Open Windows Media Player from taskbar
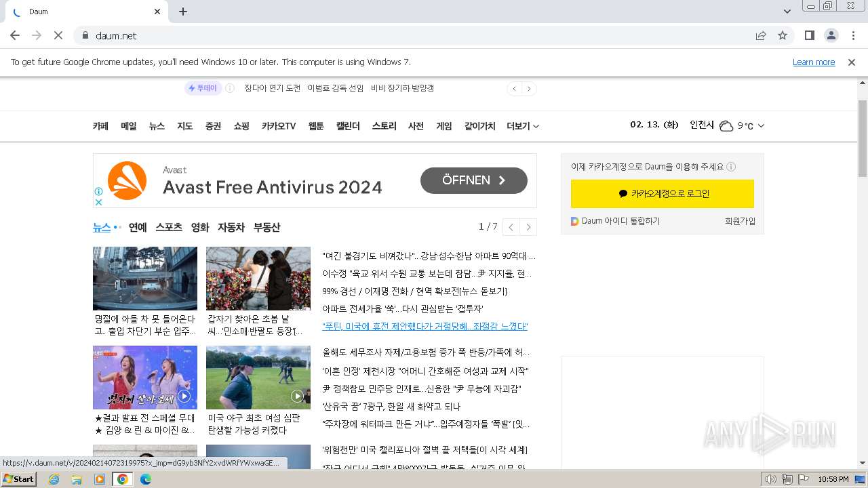The image size is (868, 488). click(x=100, y=479)
